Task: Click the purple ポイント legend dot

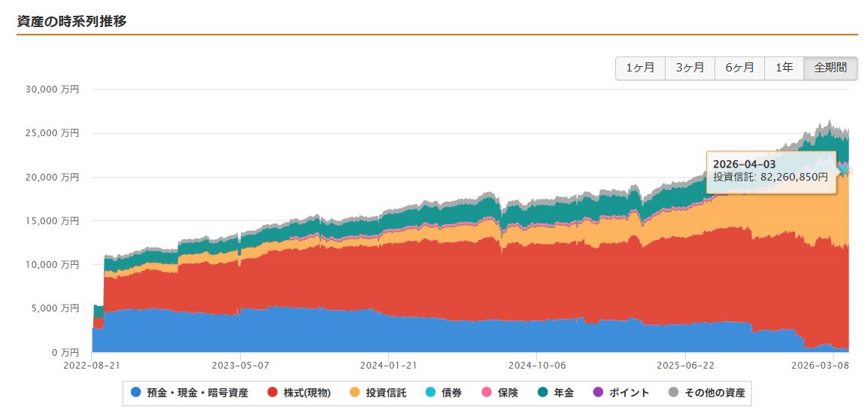Action: click(598, 393)
